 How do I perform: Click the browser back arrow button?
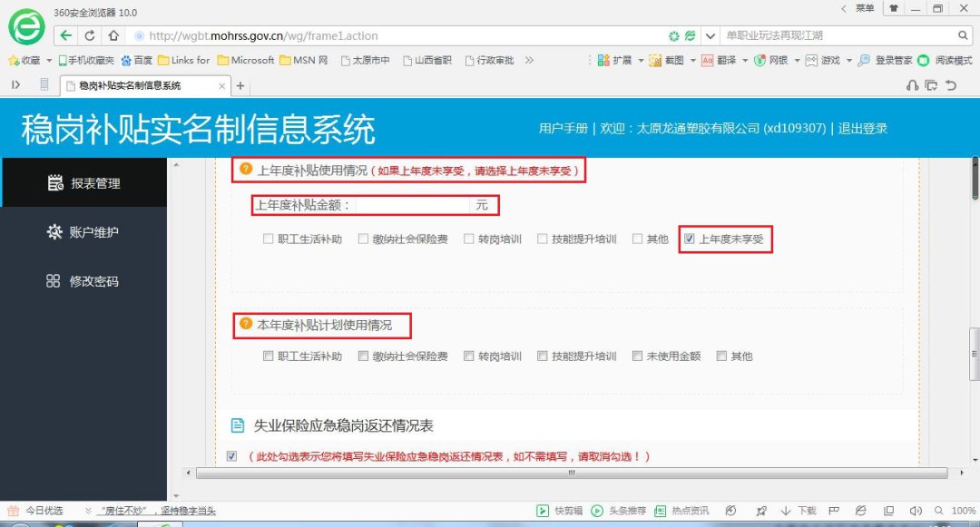pos(66,35)
